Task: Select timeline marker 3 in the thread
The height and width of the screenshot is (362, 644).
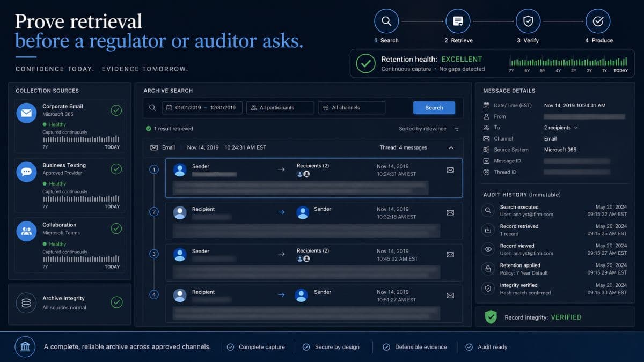Action: click(x=154, y=254)
